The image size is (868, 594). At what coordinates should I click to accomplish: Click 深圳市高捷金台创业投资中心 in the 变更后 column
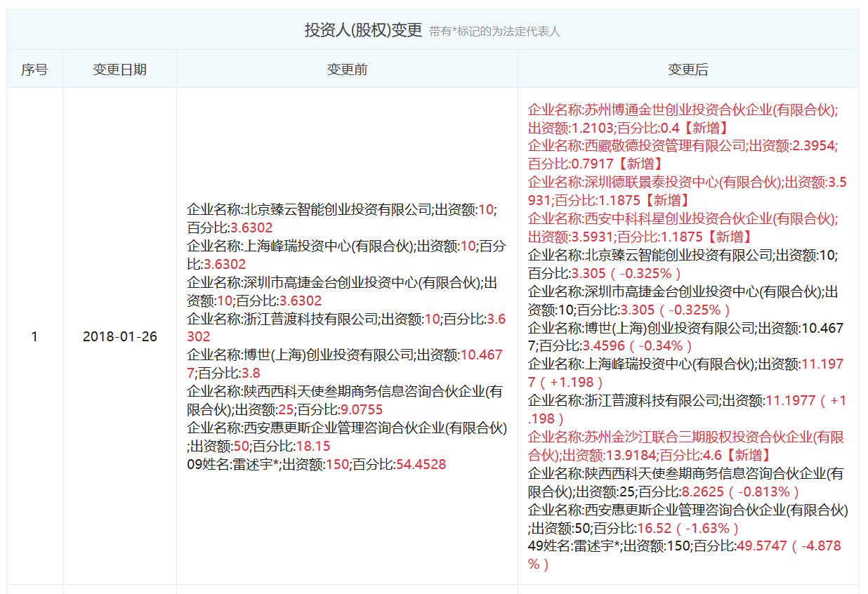pyautogui.click(x=683, y=301)
